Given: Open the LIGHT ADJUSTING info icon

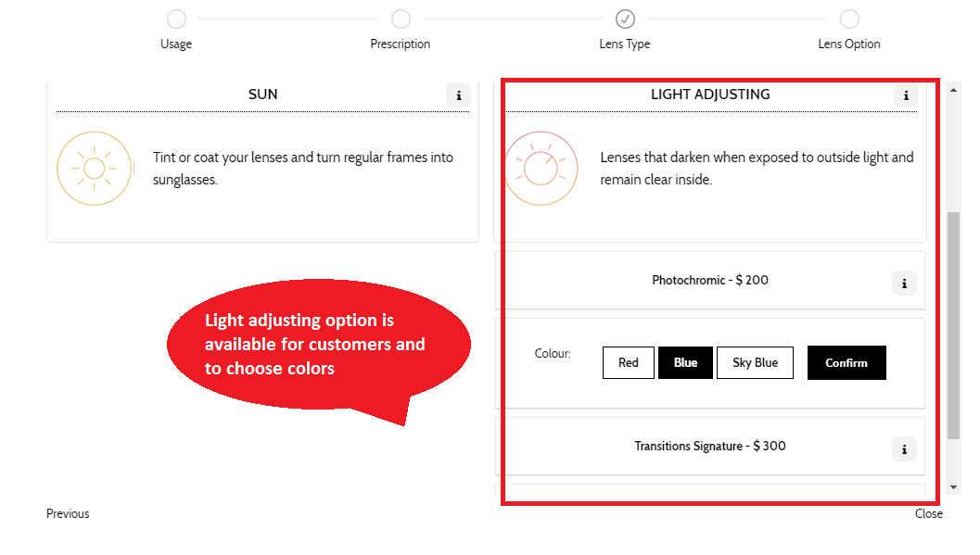Looking at the screenshot, I should 906,95.
